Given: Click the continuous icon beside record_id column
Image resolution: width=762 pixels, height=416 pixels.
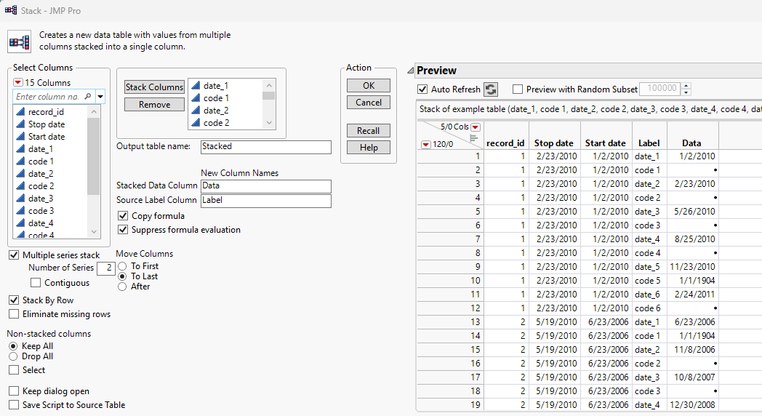Looking at the screenshot, I should 20,112.
